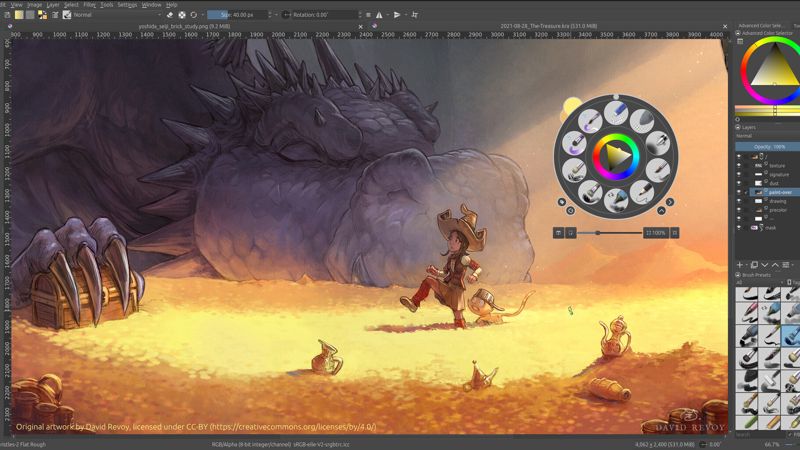
Task: Open the fill gradient swatch in toolbar
Action: point(19,15)
